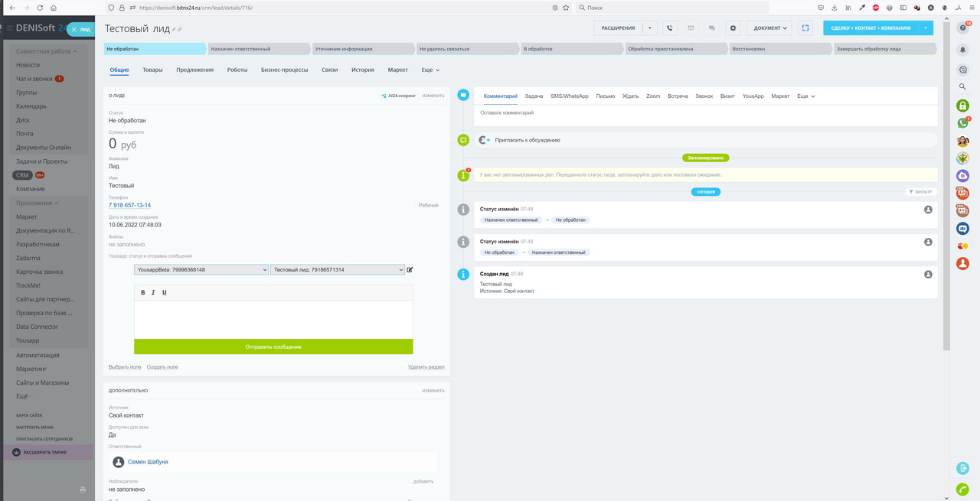
Task: Click the WhatsApp icon in right sidebar
Action: point(963,123)
